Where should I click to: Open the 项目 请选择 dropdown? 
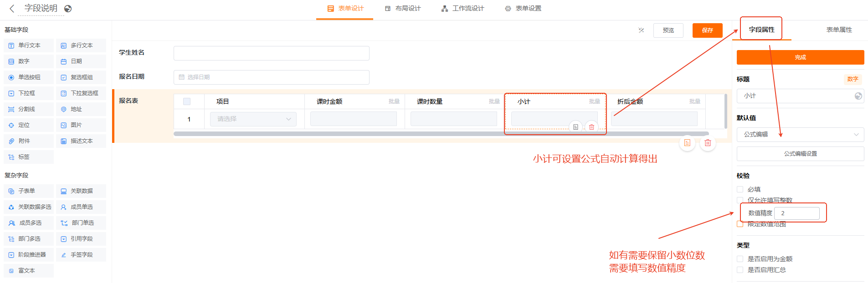[253, 119]
